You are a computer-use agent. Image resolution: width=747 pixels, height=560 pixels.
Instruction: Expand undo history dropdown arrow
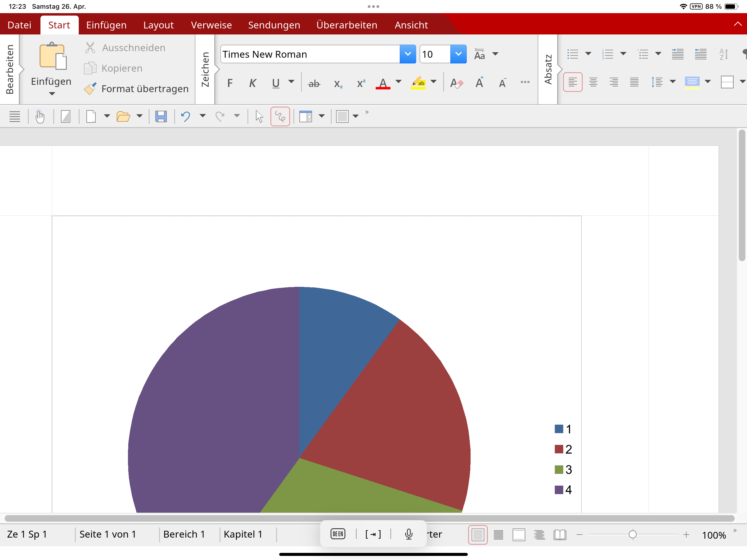(202, 116)
